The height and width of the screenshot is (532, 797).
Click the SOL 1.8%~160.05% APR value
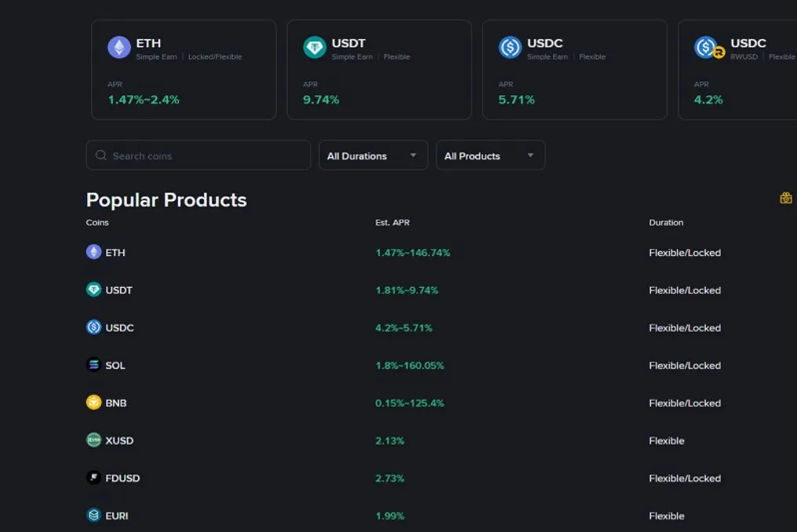(409, 366)
